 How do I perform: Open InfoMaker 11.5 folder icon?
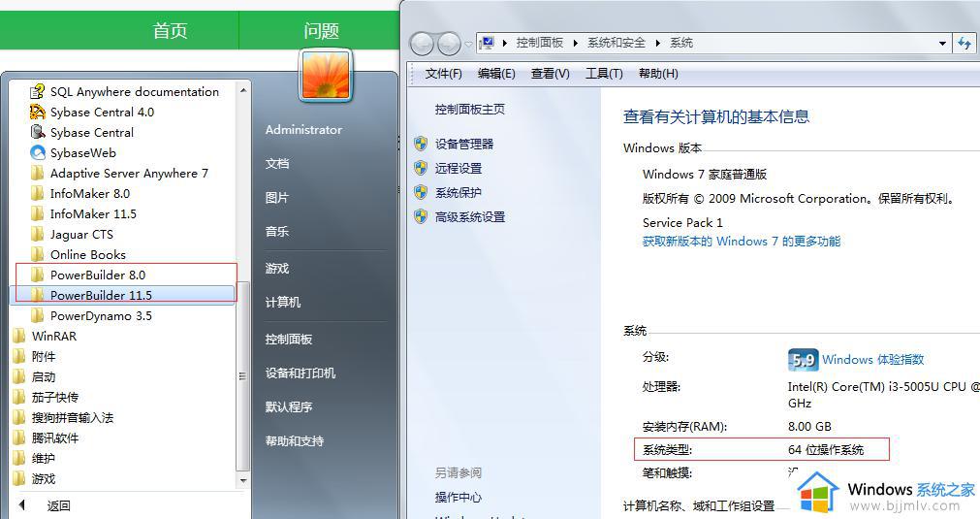[x=38, y=213]
